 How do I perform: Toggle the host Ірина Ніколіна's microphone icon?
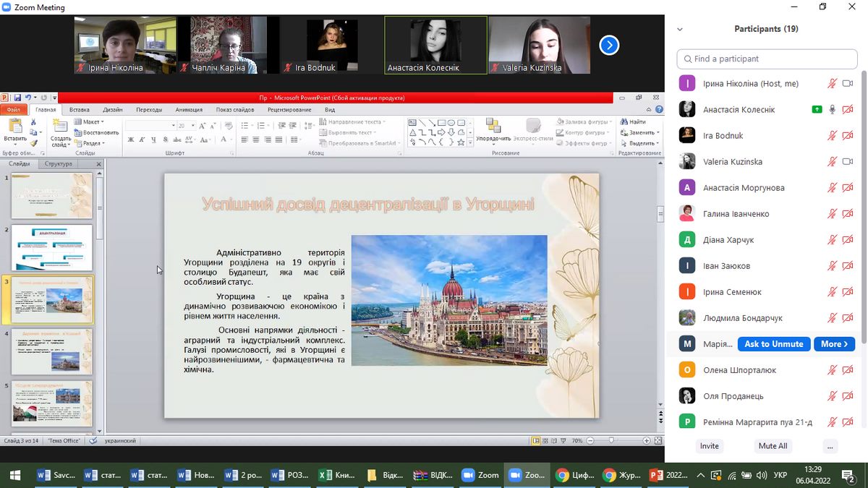(x=833, y=84)
